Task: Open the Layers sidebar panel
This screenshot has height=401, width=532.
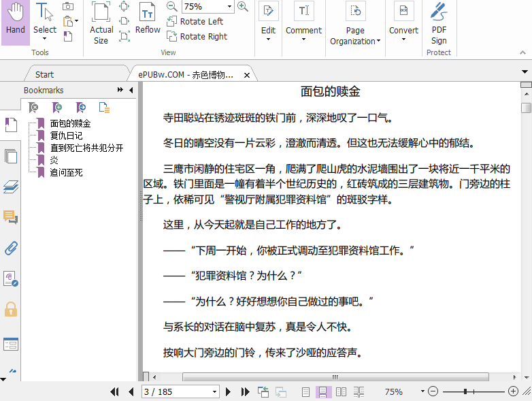Action: pyautogui.click(x=11, y=187)
